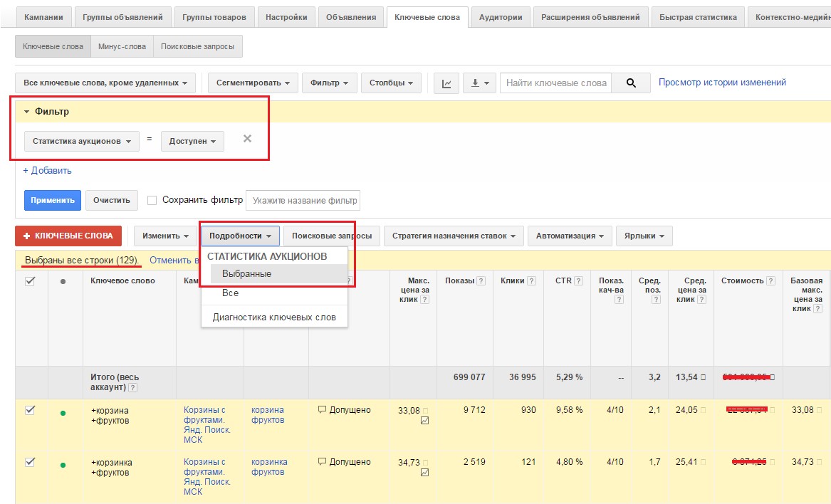Viewport: 831px width, 504px height.
Task: Uncheck the +корзинка +фруктов row checkbox
Action: pyautogui.click(x=30, y=462)
